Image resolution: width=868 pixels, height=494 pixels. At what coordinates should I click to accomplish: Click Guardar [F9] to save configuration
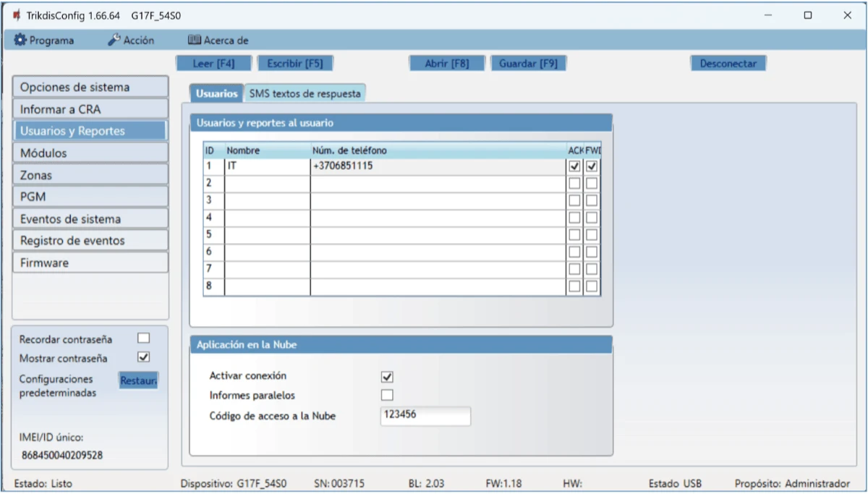528,64
